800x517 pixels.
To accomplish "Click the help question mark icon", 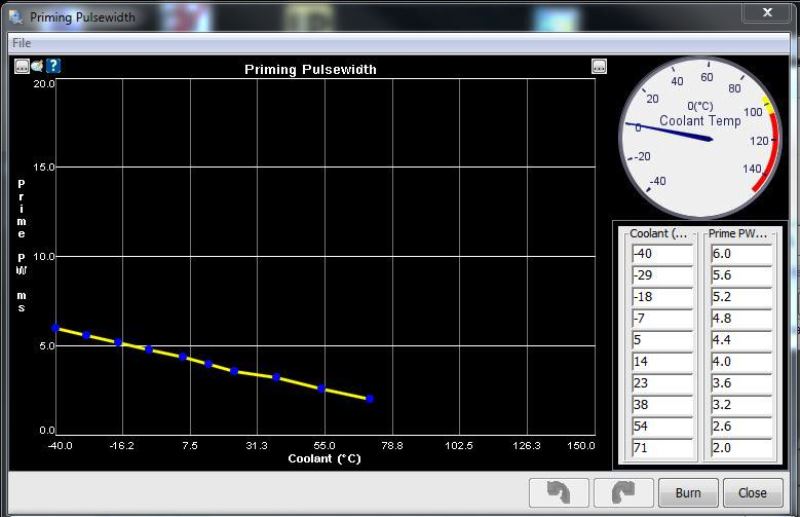I will click(54, 66).
